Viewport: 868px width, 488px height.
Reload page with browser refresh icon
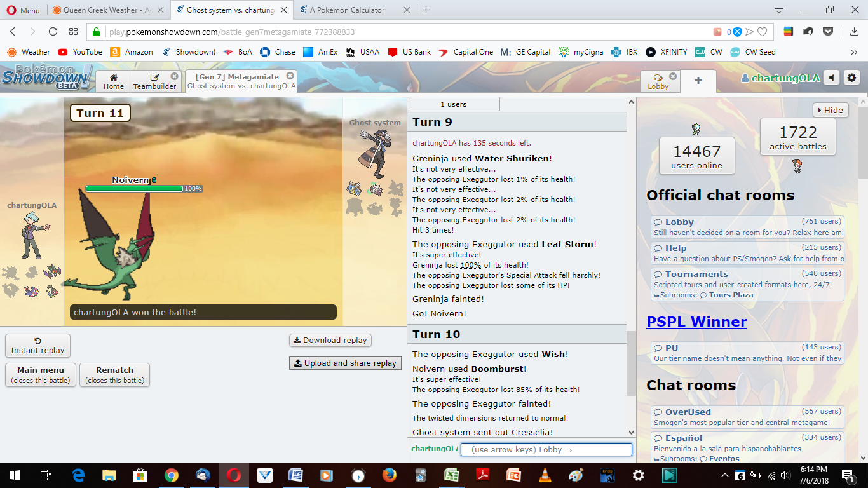[x=53, y=32]
